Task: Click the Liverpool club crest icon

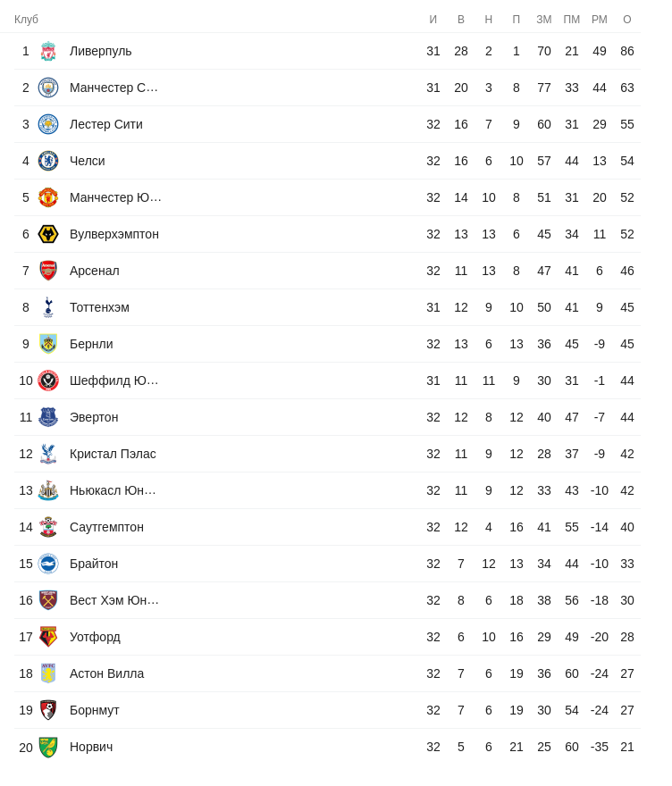Action: pos(48,51)
